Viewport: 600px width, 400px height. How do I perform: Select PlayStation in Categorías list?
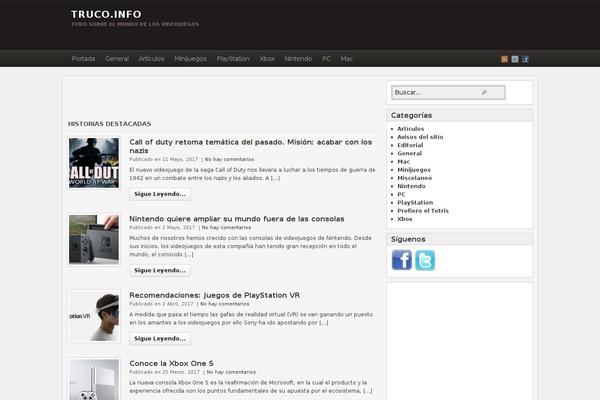click(x=415, y=202)
